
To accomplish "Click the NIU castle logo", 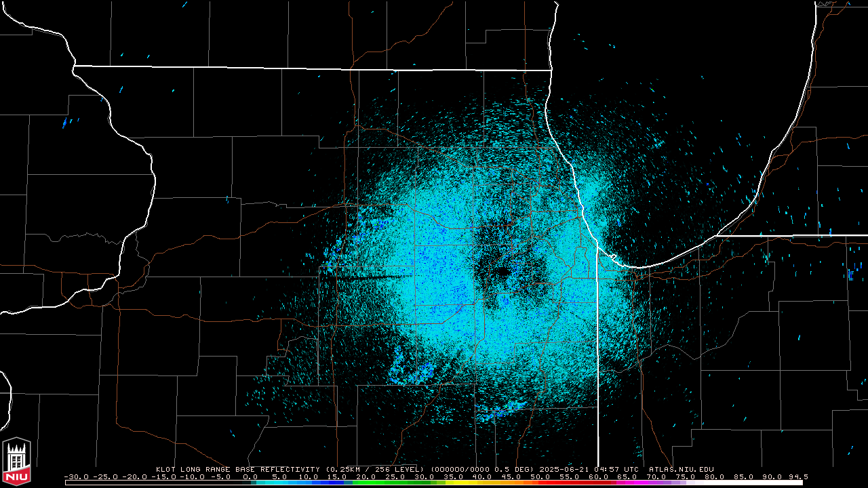I will tap(17, 462).
